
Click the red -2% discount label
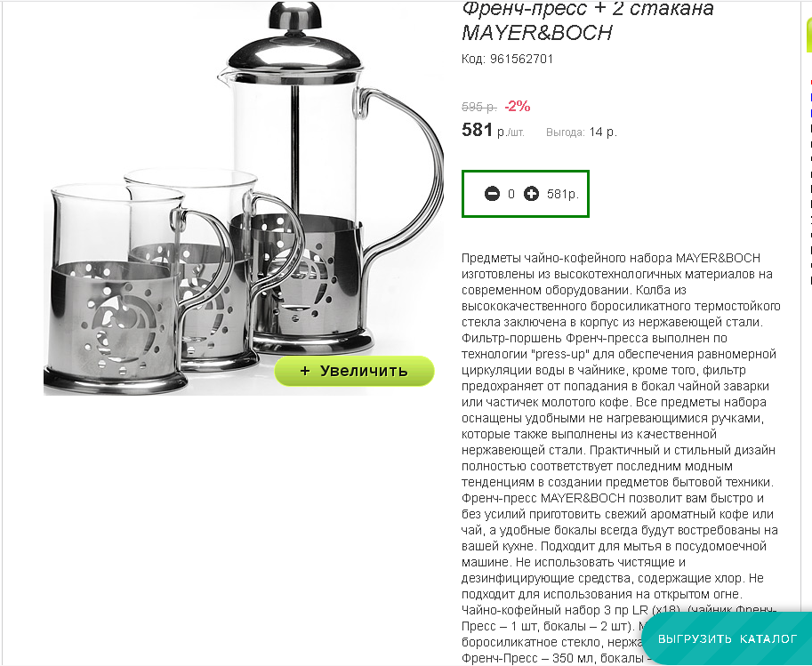518,106
